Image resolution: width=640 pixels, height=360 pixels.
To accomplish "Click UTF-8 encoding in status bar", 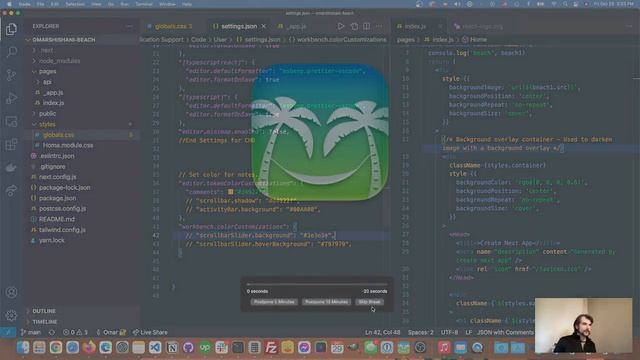I will 449,332.
